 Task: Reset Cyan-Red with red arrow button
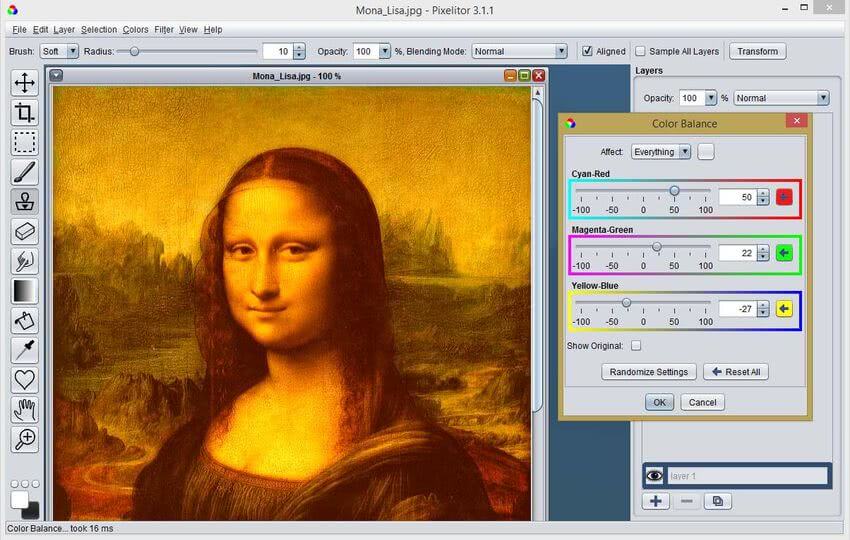click(784, 197)
